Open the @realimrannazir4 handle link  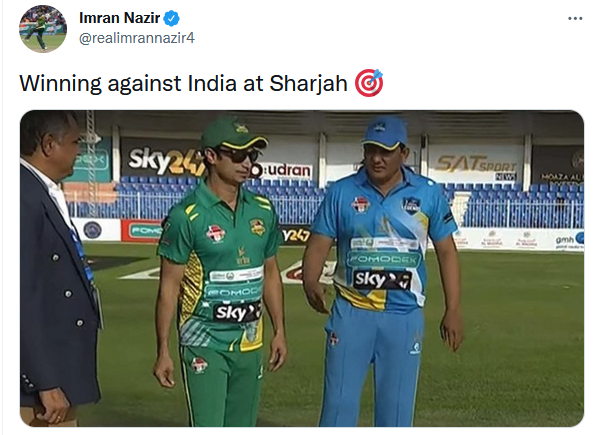(137, 38)
